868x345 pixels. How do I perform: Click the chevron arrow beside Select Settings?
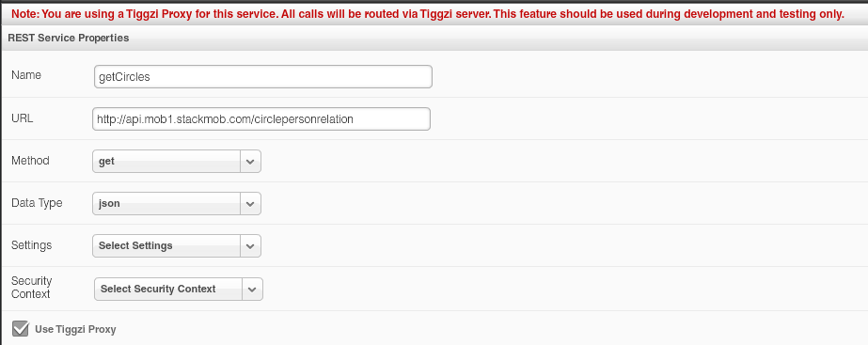250,245
